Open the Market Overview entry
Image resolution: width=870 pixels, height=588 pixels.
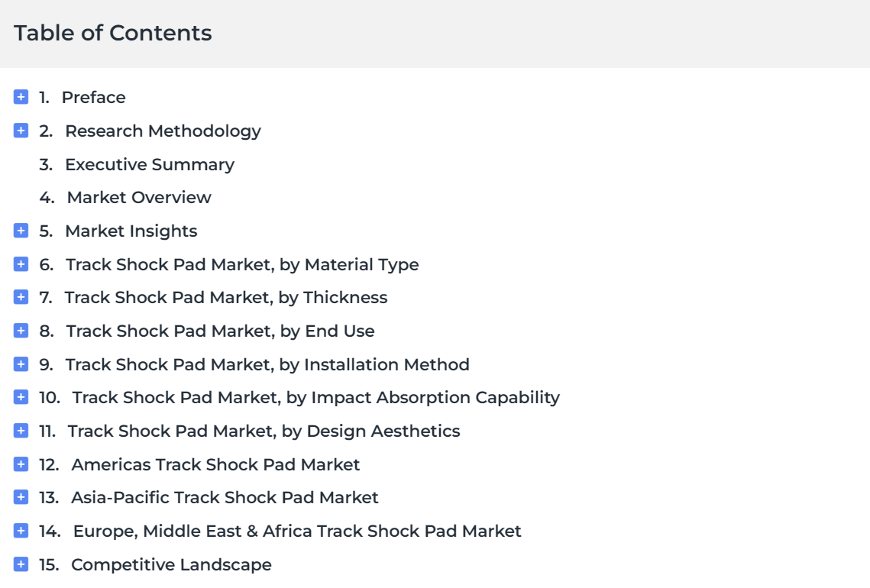coord(139,198)
